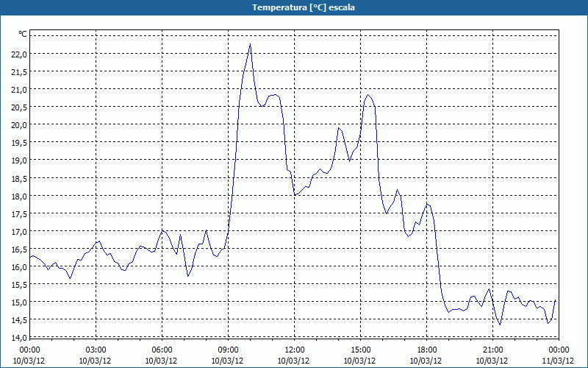The image size is (588, 368).
Task: Click the 14,0 y-axis tick label
Action: point(19,338)
